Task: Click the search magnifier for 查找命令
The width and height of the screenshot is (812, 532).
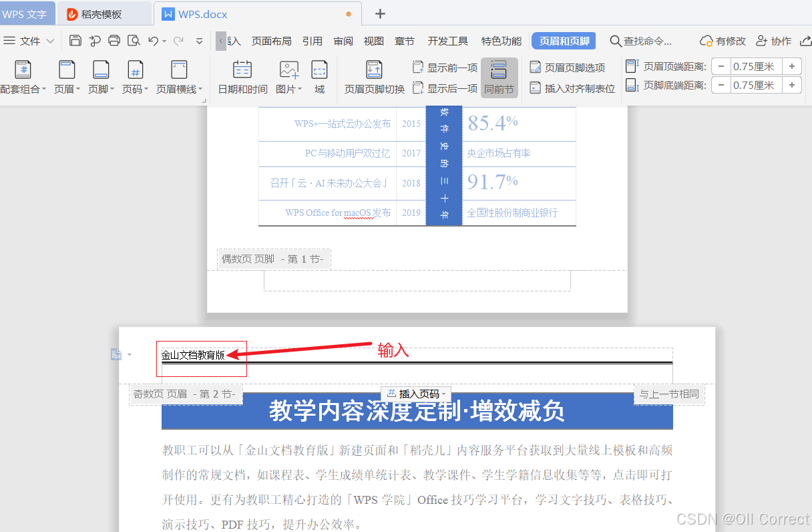Action: tap(616, 41)
